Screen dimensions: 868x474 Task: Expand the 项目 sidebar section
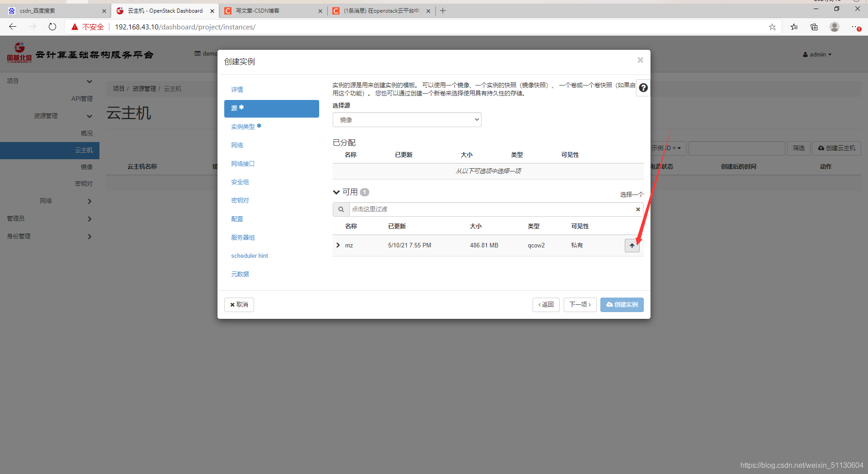[90, 81]
